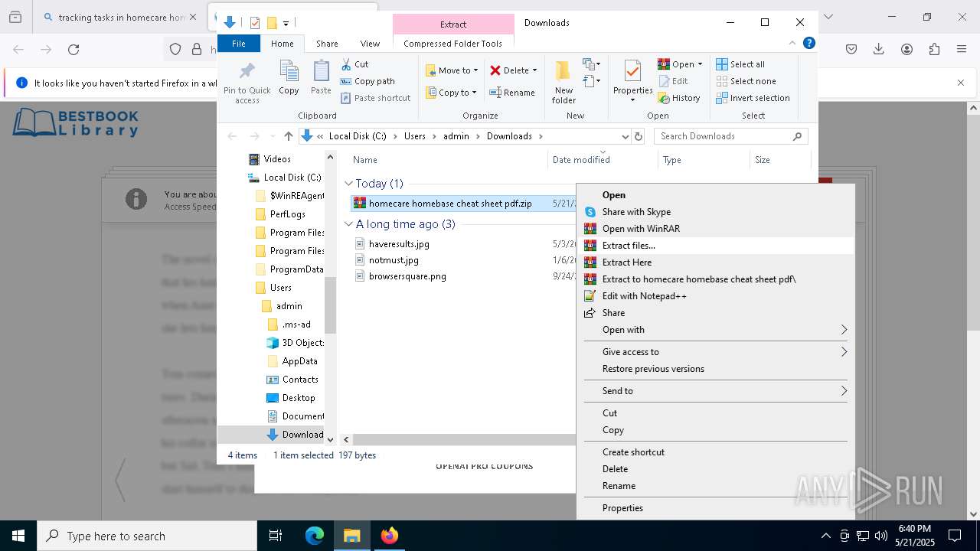The height and width of the screenshot is (551, 980).
Task: Click Copy path in Clipboard group
Action: (367, 81)
